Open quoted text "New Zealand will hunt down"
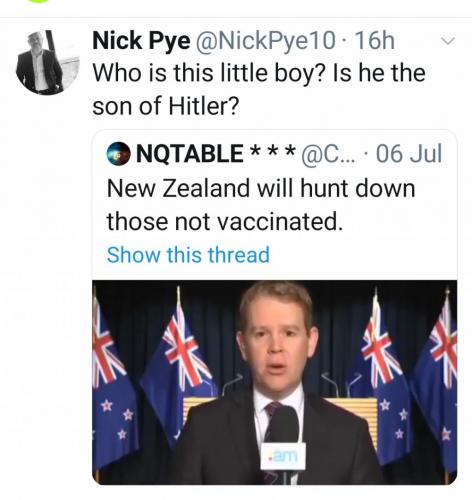Viewport: 472px width, 500px height. pos(261,188)
